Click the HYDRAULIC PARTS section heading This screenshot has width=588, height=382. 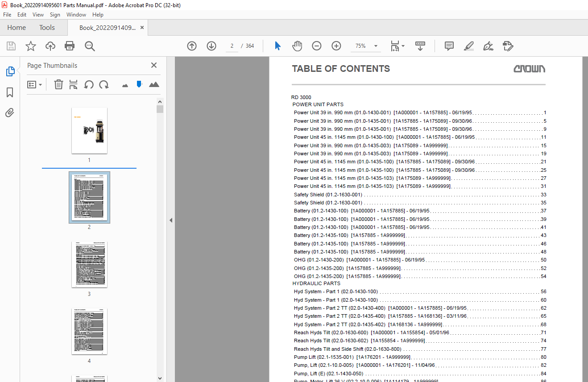316,283
